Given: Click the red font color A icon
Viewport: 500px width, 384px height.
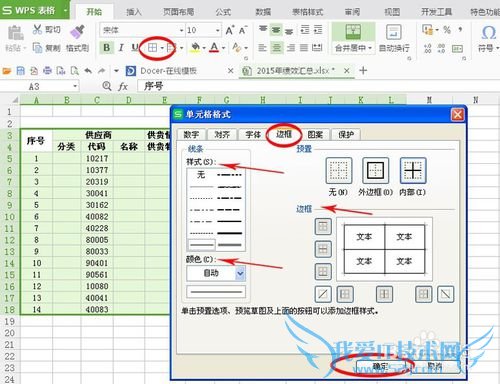Looking at the screenshot, I should click(215, 48).
